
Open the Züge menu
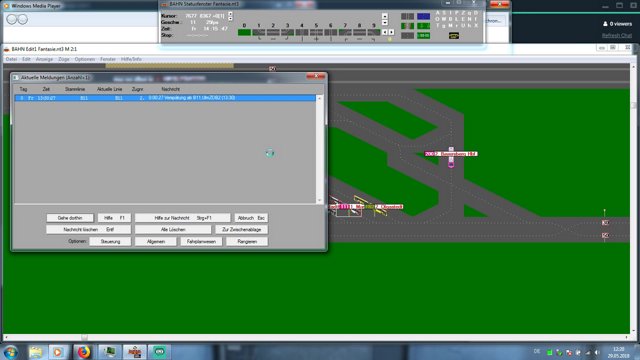pos(64,59)
